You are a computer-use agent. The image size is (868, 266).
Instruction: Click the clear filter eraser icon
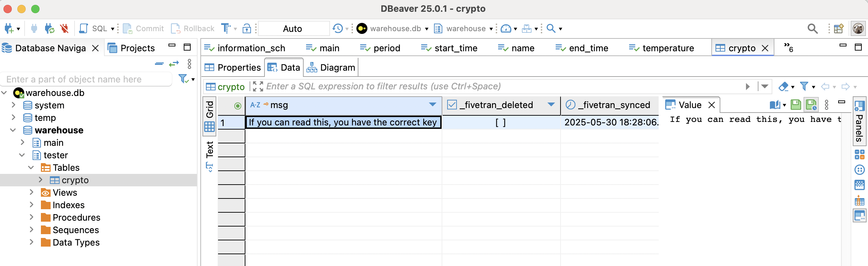click(x=783, y=87)
